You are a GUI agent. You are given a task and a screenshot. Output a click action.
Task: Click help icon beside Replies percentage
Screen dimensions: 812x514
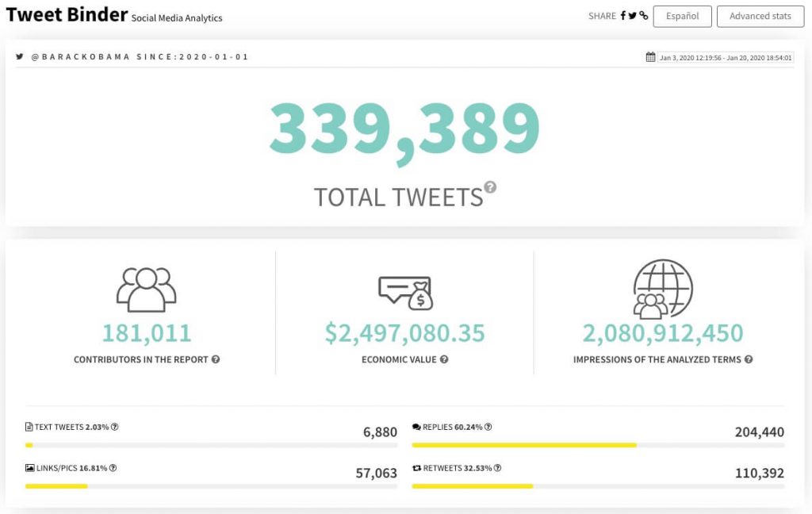488,427
